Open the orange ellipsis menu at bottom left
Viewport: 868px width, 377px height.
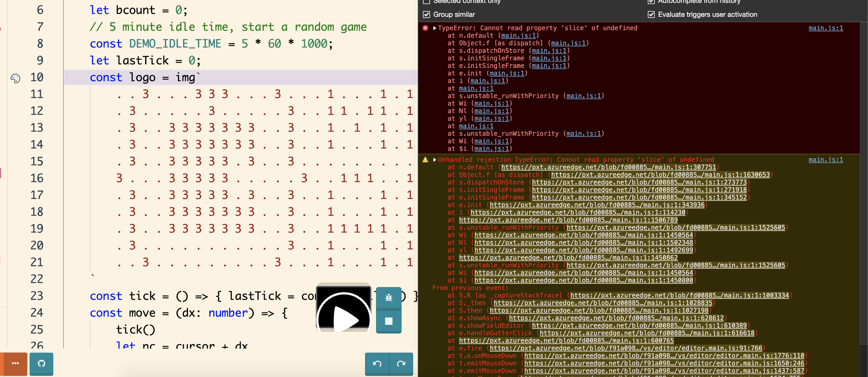click(x=15, y=364)
